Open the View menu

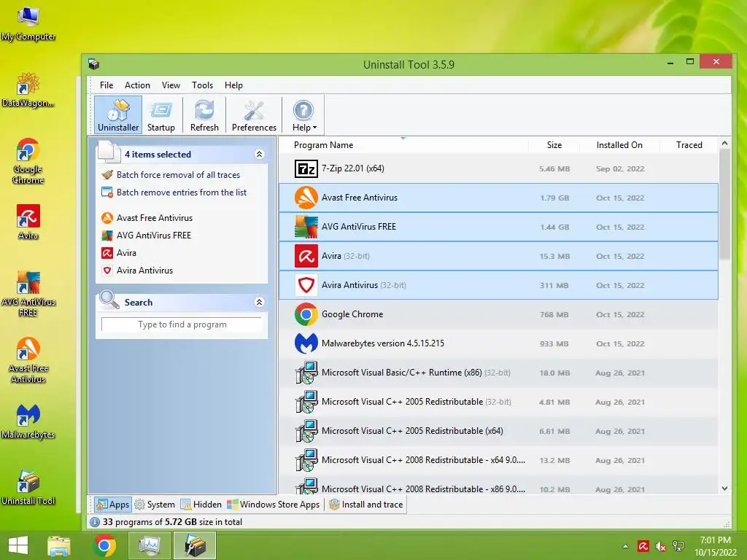(171, 85)
